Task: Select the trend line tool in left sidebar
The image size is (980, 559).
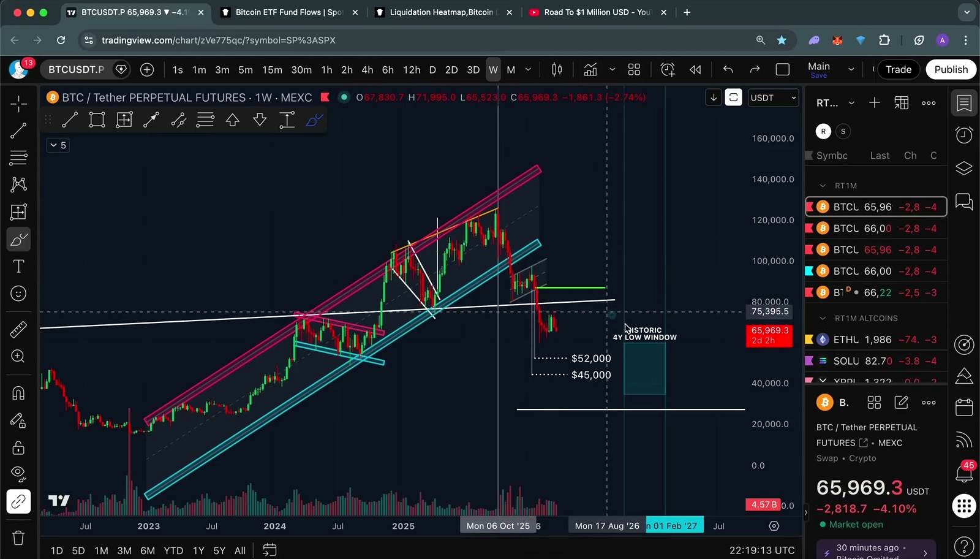Action: tap(18, 131)
